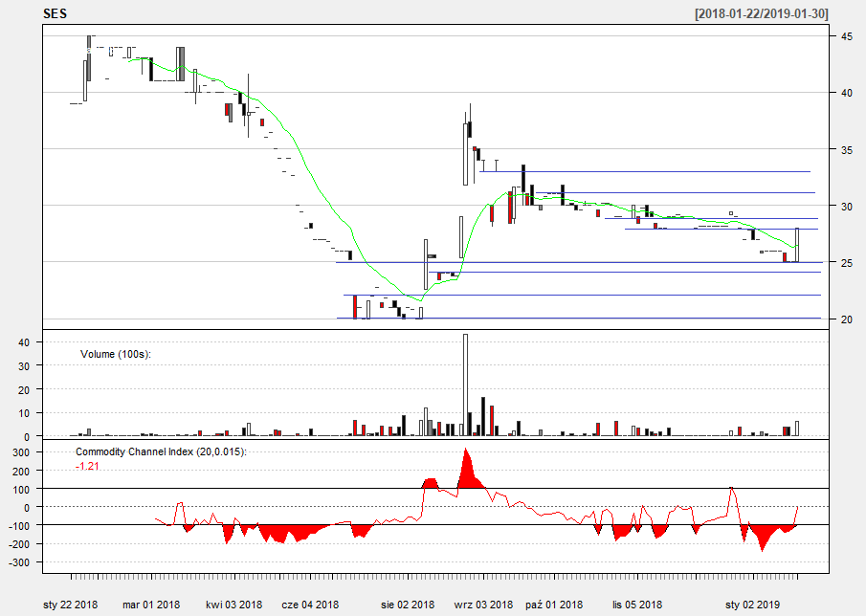Click the last white candlestick of January 2019
The height and width of the screenshot is (616, 866).
coord(797,245)
